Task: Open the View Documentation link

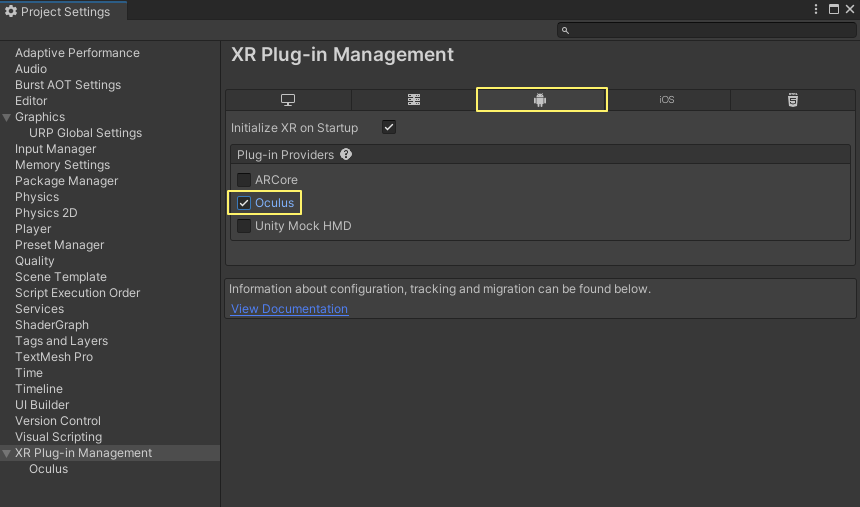Action: point(289,309)
